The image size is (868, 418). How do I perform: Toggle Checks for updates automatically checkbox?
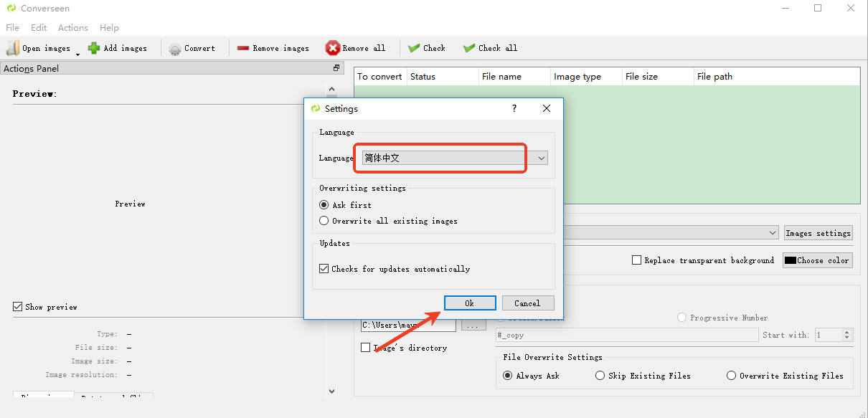point(324,269)
